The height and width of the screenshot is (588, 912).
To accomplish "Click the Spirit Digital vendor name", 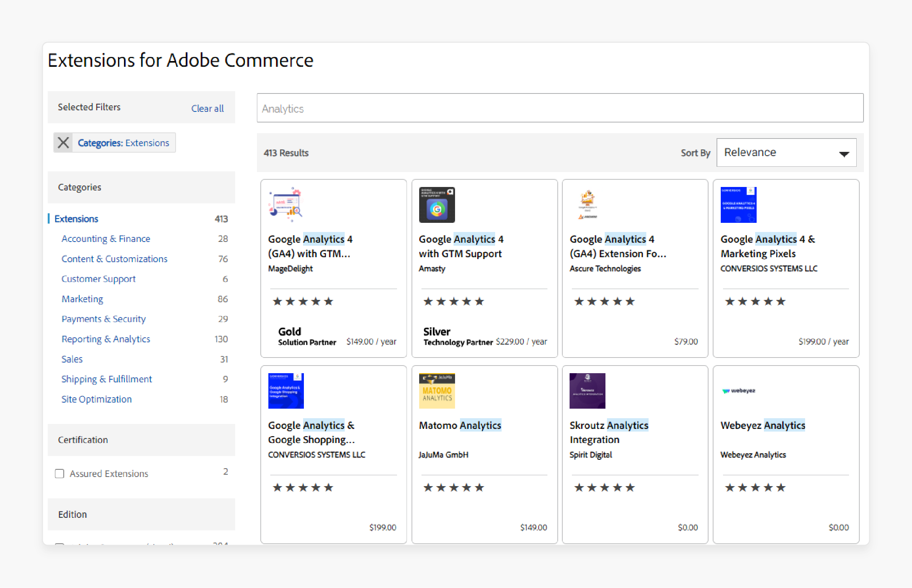I will (591, 455).
